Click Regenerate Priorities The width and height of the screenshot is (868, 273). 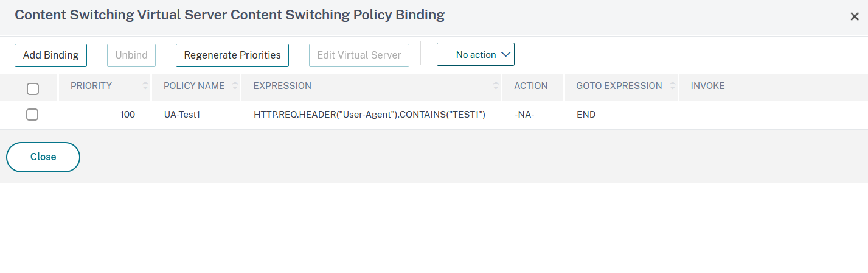click(x=232, y=55)
